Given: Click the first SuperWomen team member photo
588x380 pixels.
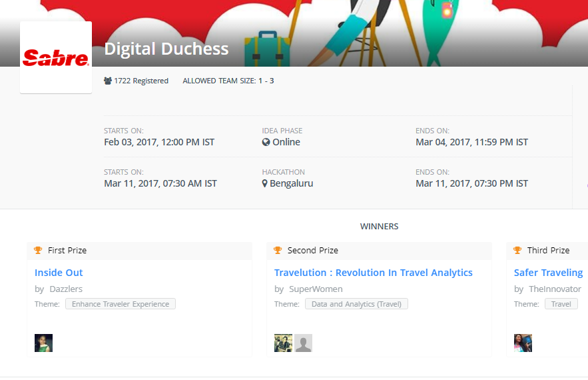Looking at the screenshot, I should [283, 343].
